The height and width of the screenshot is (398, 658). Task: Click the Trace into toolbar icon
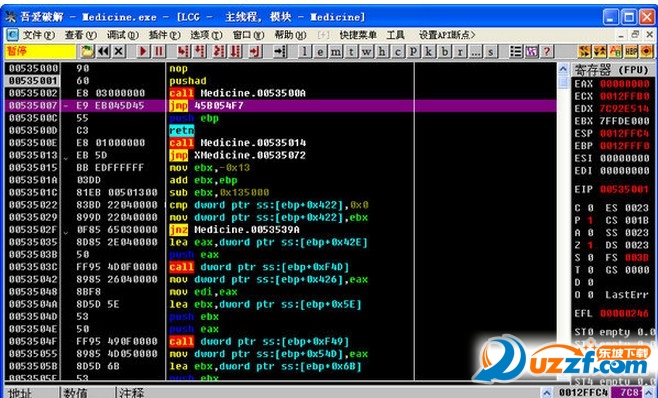219,51
